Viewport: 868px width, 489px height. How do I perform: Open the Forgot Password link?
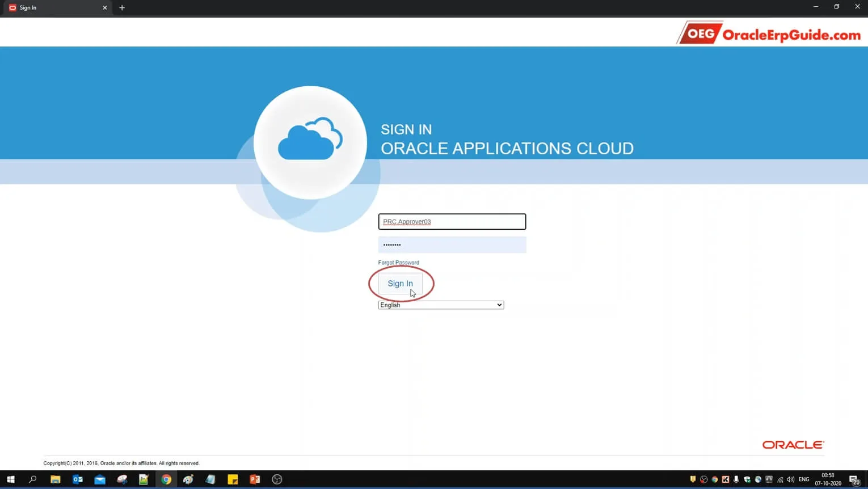(398, 263)
